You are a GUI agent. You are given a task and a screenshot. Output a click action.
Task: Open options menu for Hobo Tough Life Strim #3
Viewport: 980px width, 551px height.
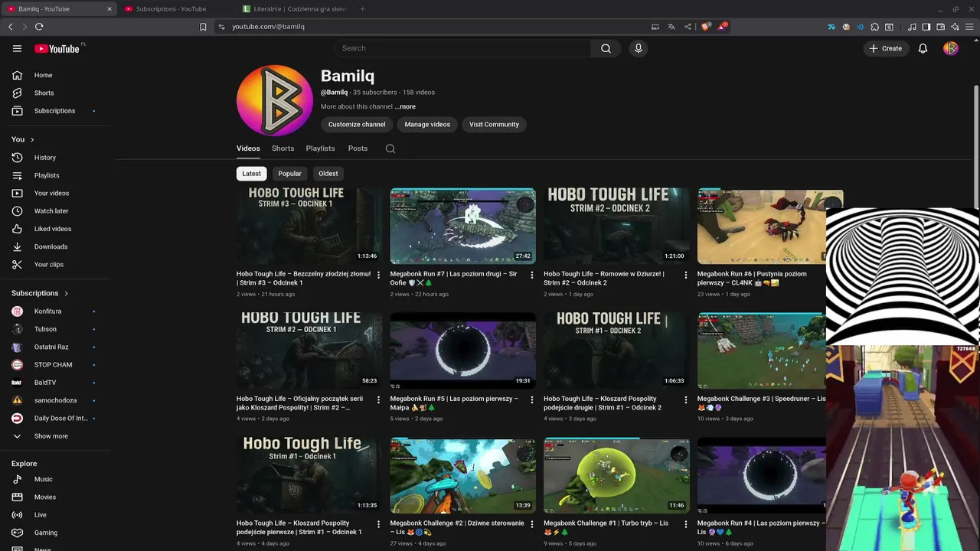(x=378, y=274)
